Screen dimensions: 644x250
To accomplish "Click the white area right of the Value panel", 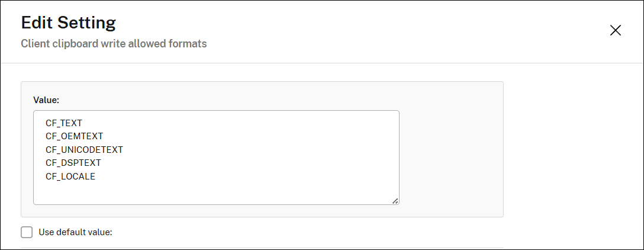I will tap(568, 148).
